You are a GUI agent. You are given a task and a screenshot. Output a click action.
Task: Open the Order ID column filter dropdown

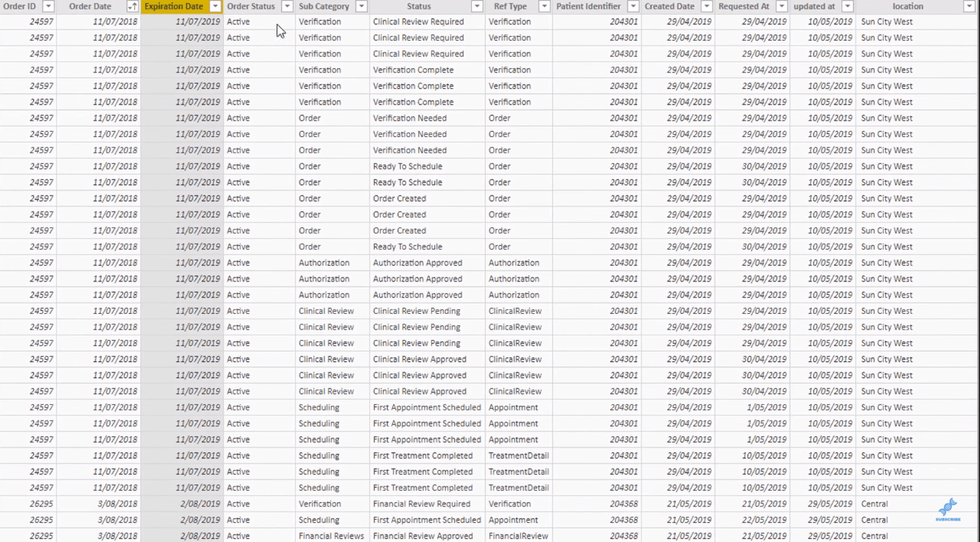click(48, 7)
